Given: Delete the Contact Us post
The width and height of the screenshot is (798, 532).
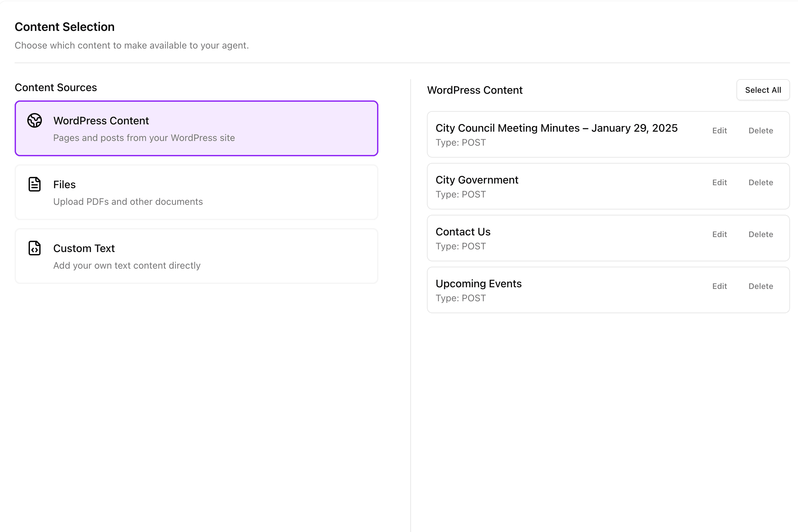Looking at the screenshot, I should point(760,234).
